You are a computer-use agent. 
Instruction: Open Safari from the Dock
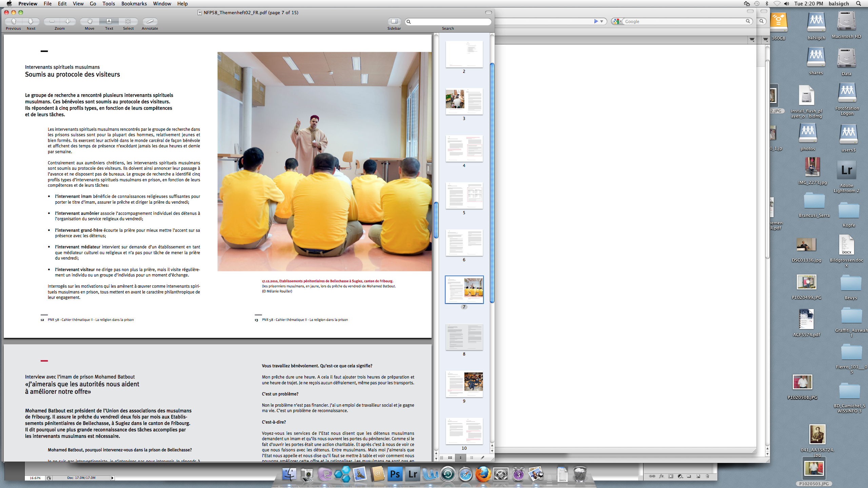click(466, 474)
